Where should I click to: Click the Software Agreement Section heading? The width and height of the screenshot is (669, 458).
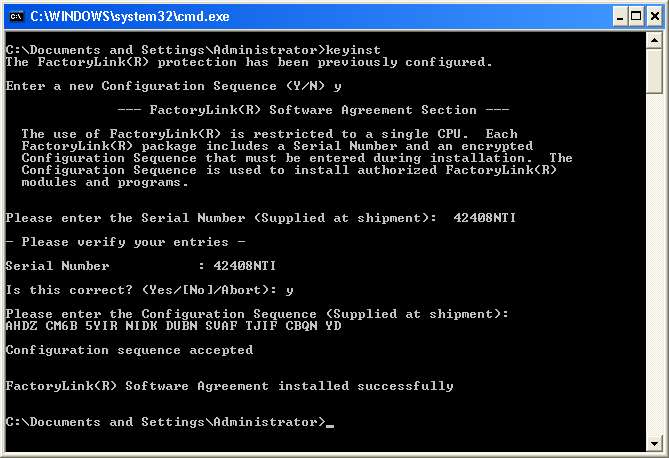pos(313,110)
